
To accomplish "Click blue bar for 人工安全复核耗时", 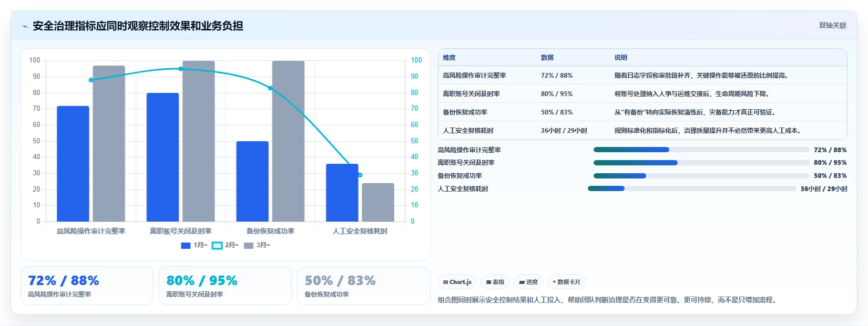I will point(342,193).
